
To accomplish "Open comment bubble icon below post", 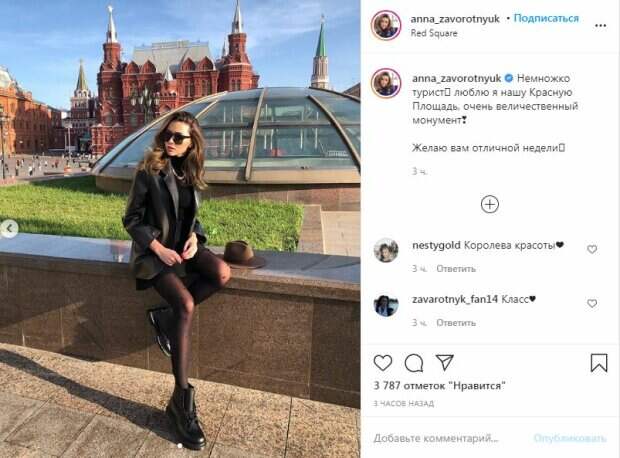I will tap(414, 363).
